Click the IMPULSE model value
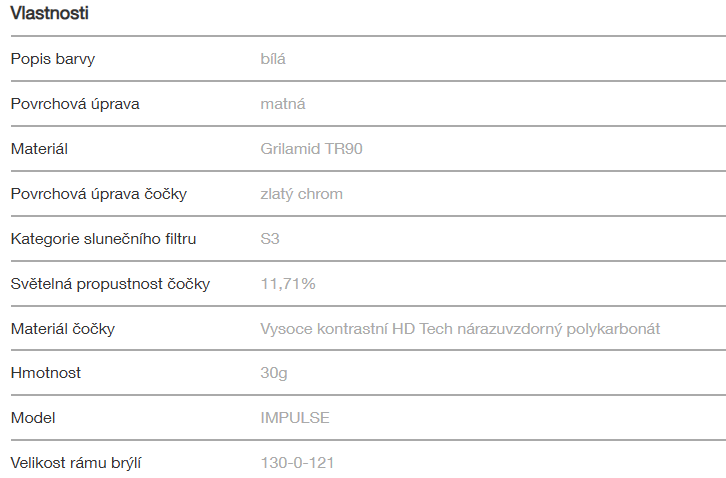Screen dimensions: 726x478 (295, 418)
